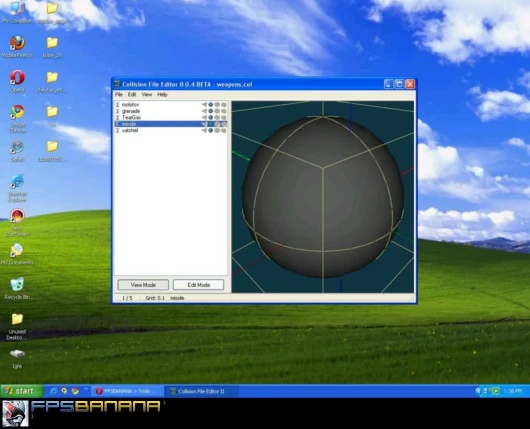
Task: Select the My Computer desktop icon
Action: point(17,12)
